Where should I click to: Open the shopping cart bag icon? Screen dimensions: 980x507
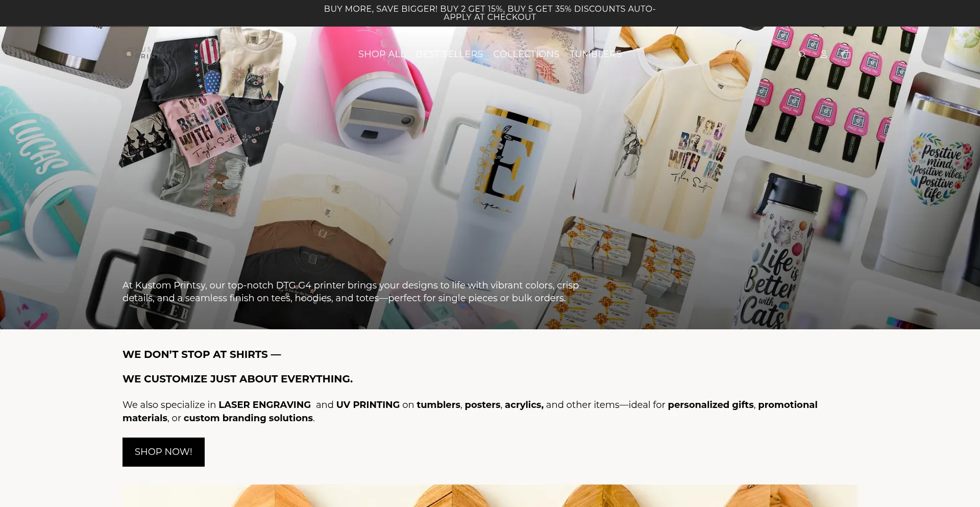(844, 54)
